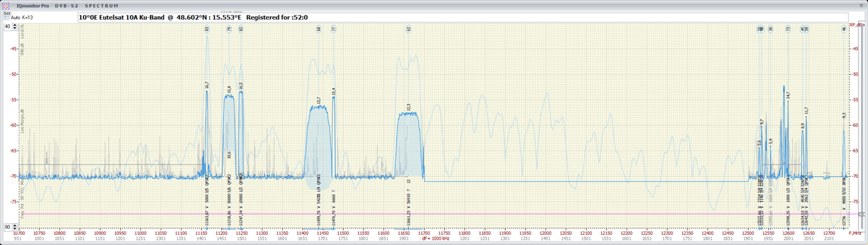
Task: Select transponder marker 73 at top
Action: point(788,29)
